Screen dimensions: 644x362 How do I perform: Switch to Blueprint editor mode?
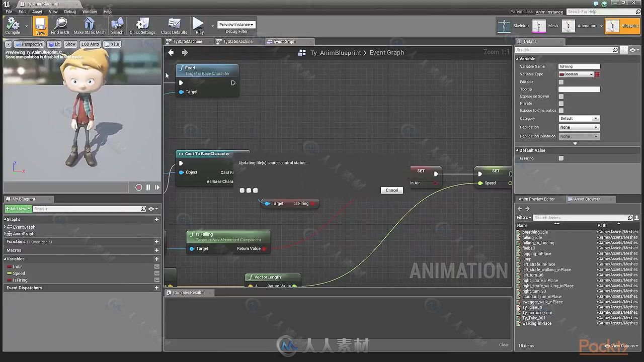pyautogui.click(x=622, y=26)
